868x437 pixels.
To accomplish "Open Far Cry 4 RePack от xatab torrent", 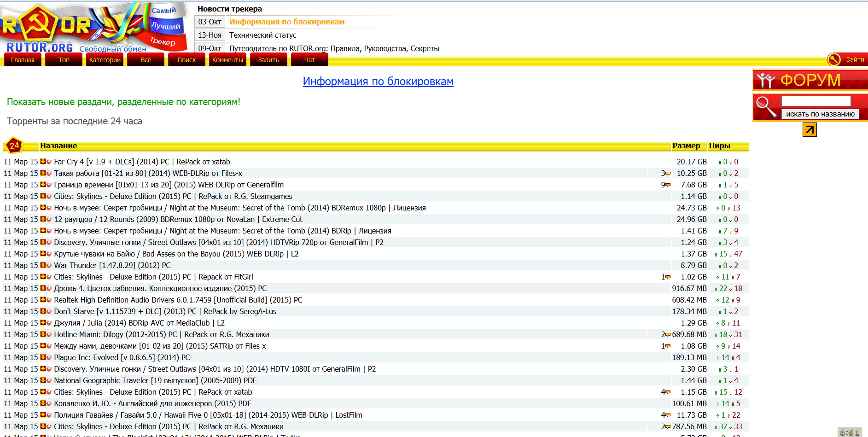I will point(142,162).
